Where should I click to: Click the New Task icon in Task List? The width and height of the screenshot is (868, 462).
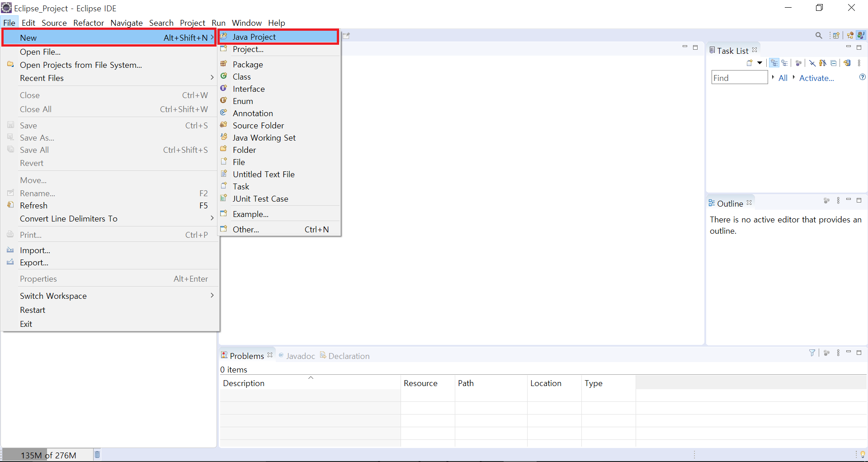[x=750, y=63]
